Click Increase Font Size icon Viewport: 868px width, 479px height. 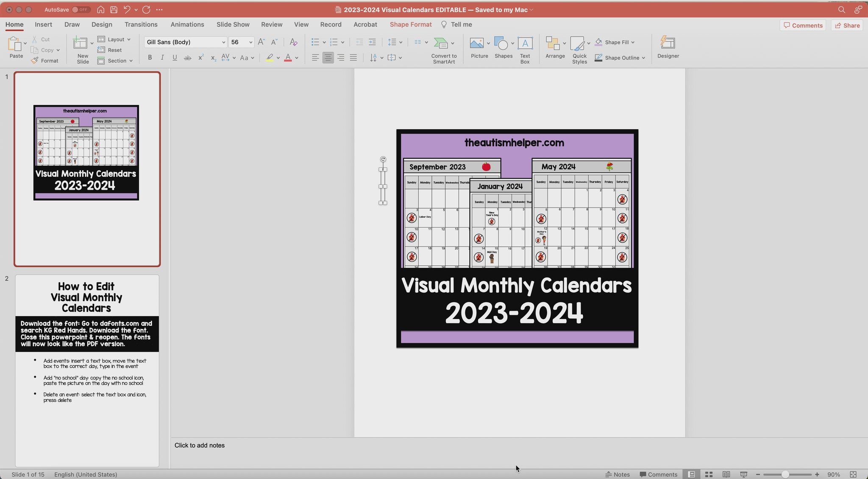point(262,42)
